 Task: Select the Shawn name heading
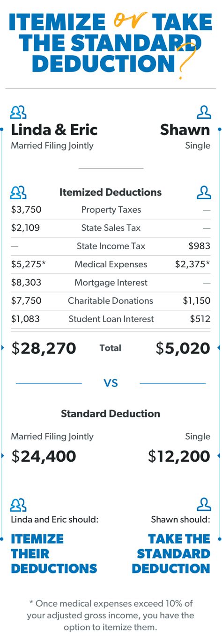(185, 129)
